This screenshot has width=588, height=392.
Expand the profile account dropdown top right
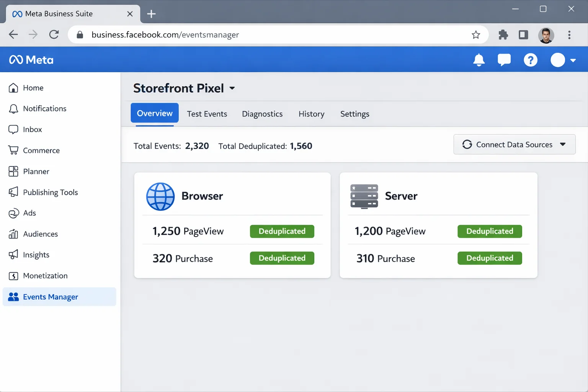[573, 60]
